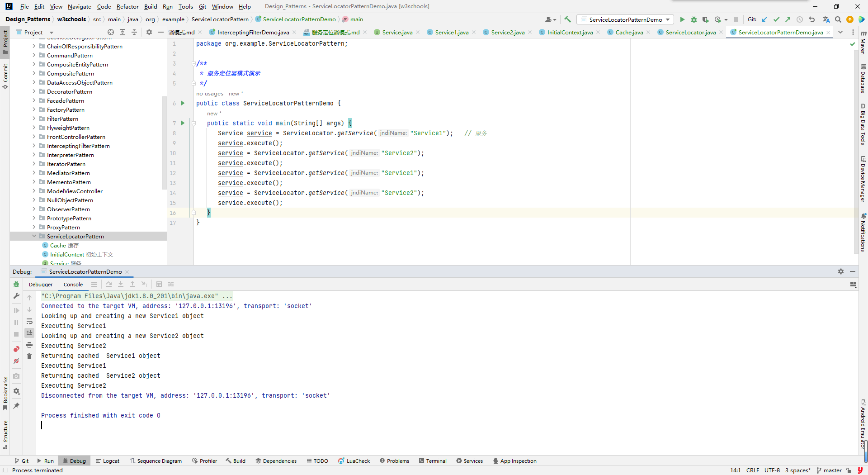Select opened file in Project tree
Screen dimensions: 868x475
pos(111,32)
